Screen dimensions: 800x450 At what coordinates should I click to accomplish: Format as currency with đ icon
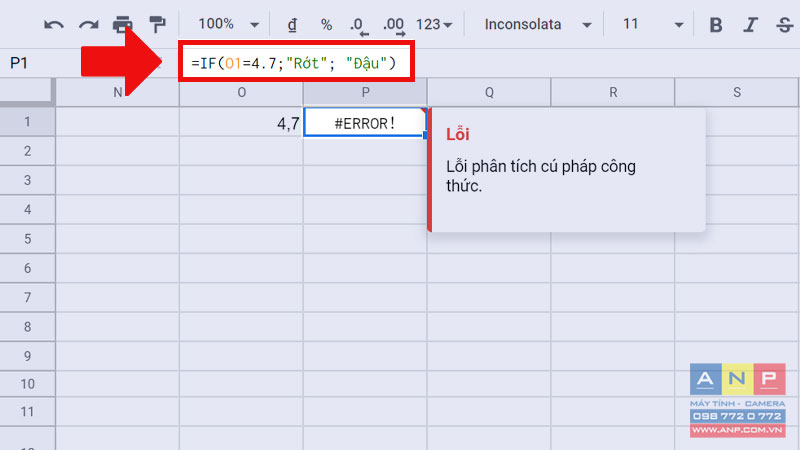[292, 24]
